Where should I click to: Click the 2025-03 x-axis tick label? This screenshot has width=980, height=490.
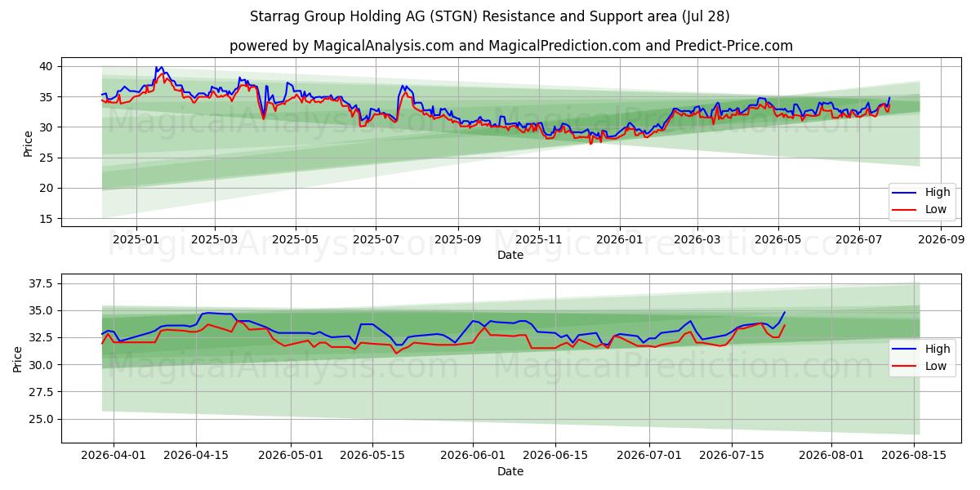[215, 241]
